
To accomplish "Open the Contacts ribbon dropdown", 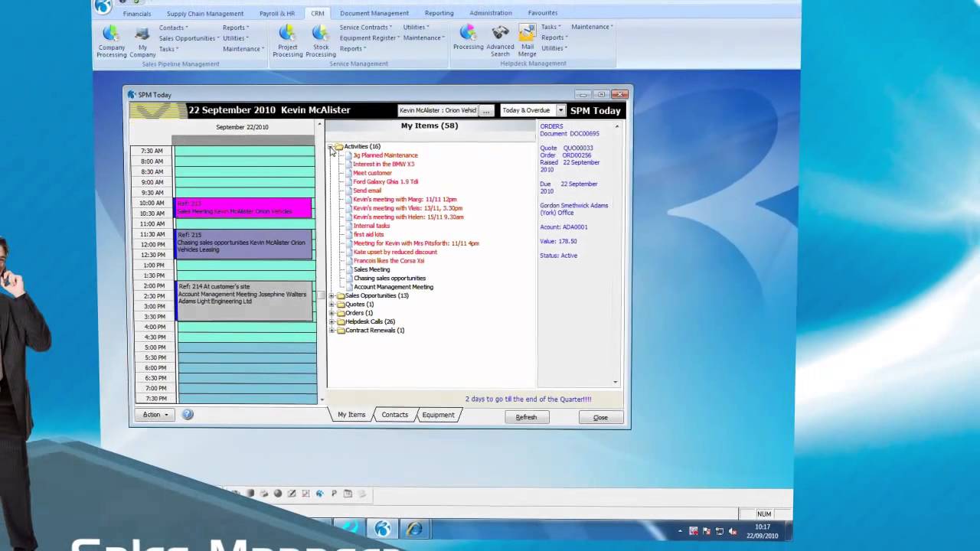I will 173,28.
